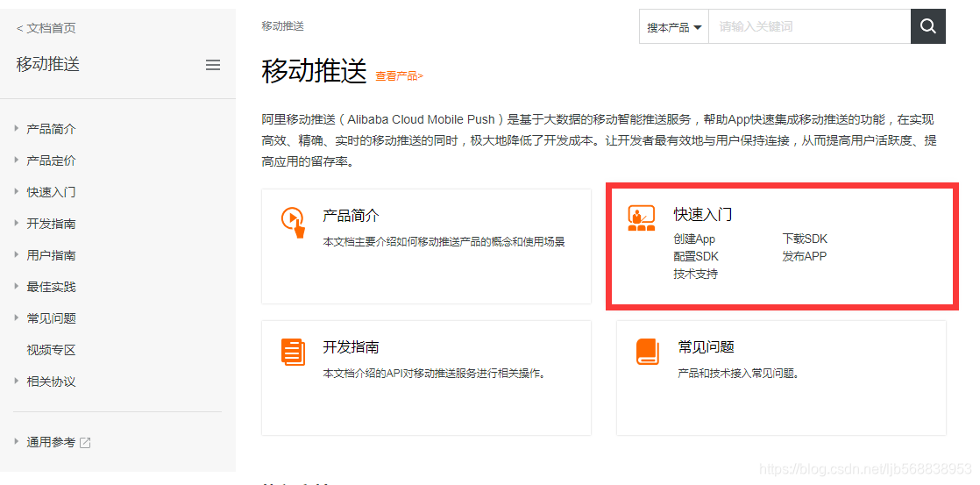980x485 pixels.
Task: Click the 产品简介 card play-pointer icon
Action: (x=293, y=222)
